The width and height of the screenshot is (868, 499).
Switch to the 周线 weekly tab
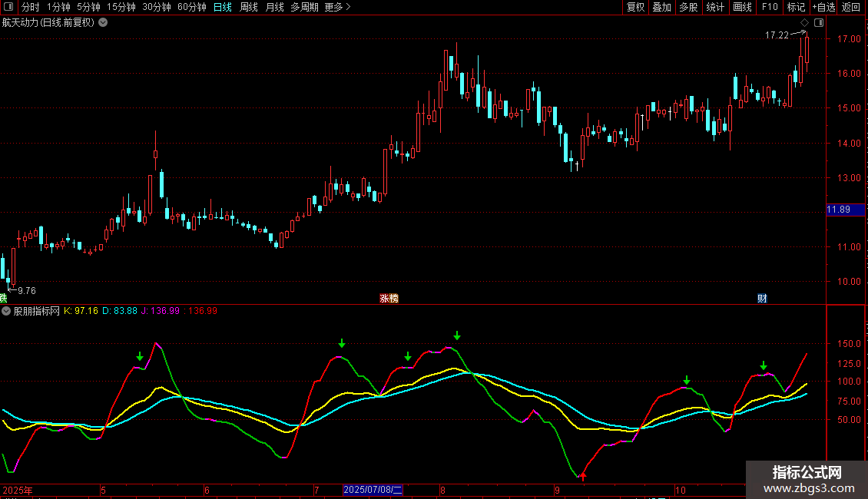point(248,8)
